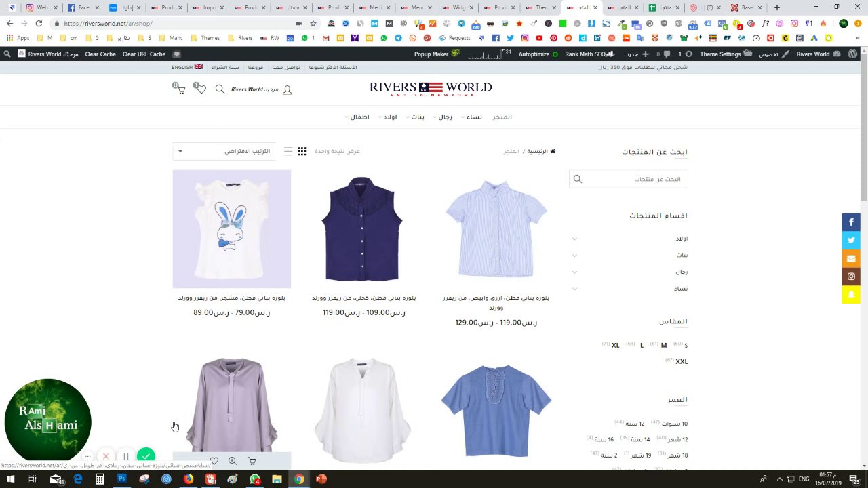Open email share button on right edge
This screenshot has height=488, width=868.
click(x=851, y=258)
